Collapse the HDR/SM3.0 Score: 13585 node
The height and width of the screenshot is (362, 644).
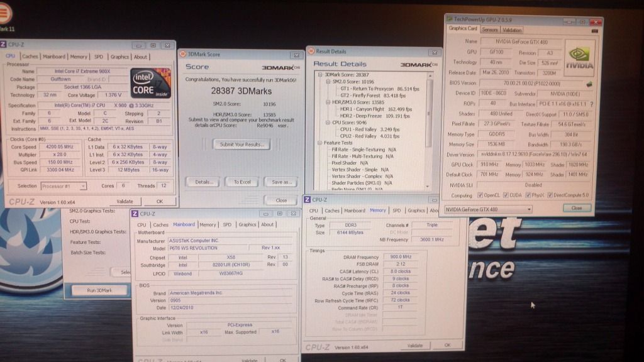tap(328, 102)
